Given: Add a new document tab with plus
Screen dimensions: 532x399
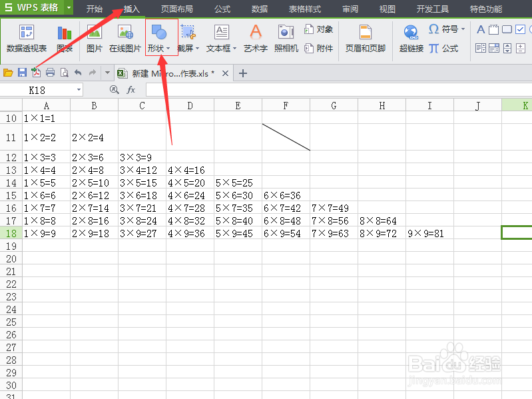Looking at the screenshot, I should pyautogui.click(x=243, y=73).
